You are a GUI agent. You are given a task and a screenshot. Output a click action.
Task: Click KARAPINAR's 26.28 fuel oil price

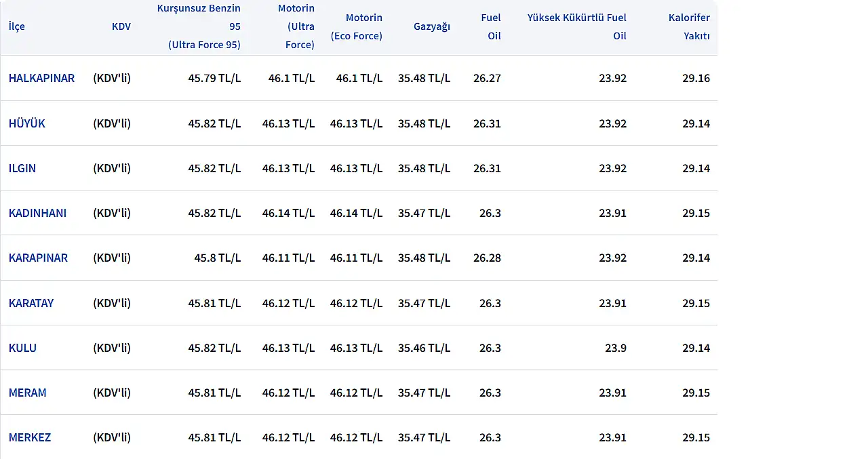487,258
